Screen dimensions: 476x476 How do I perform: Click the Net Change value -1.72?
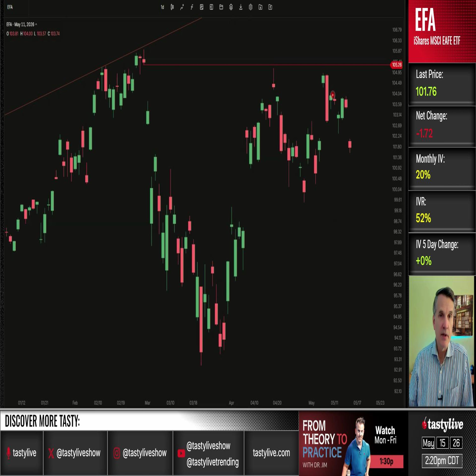click(x=424, y=133)
